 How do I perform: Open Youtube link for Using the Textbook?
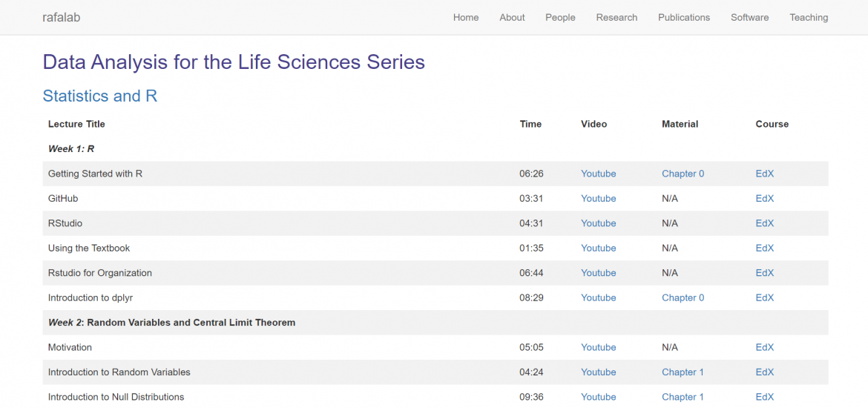(x=598, y=248)
